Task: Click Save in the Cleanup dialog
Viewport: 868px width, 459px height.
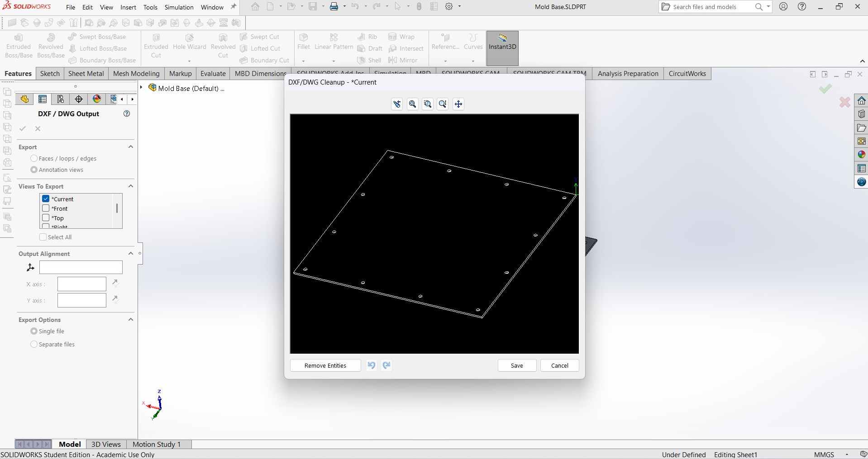Action: point(517,365)
